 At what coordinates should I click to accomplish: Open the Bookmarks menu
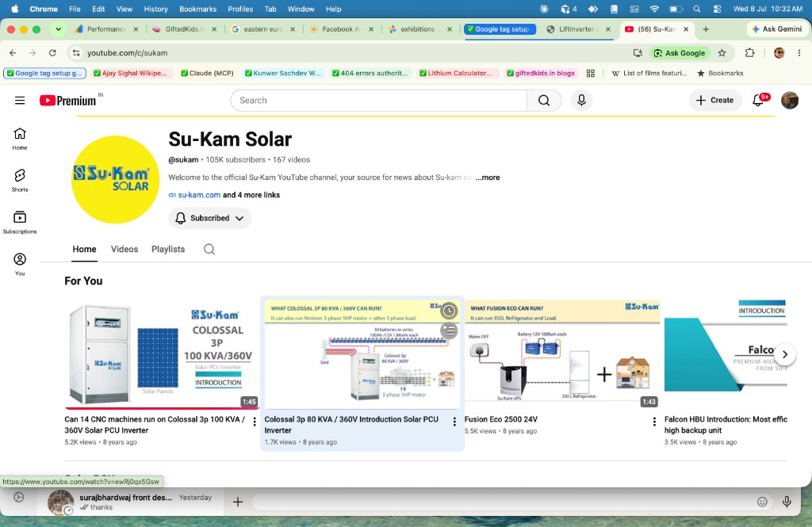197,9
